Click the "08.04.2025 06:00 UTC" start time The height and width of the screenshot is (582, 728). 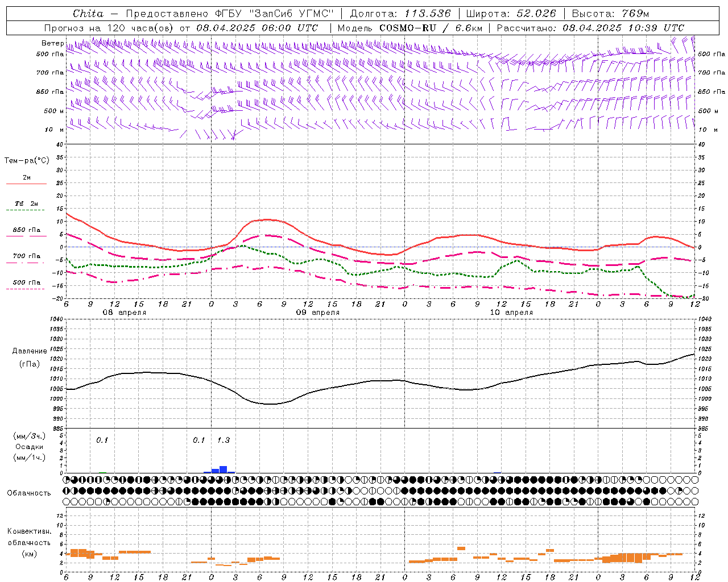pyautogui.click(x=257, y=28)
